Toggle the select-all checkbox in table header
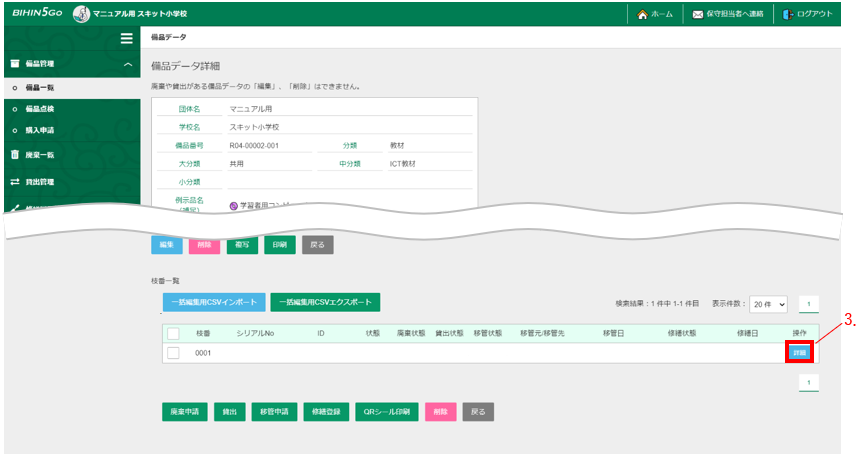 click(173, 333)
